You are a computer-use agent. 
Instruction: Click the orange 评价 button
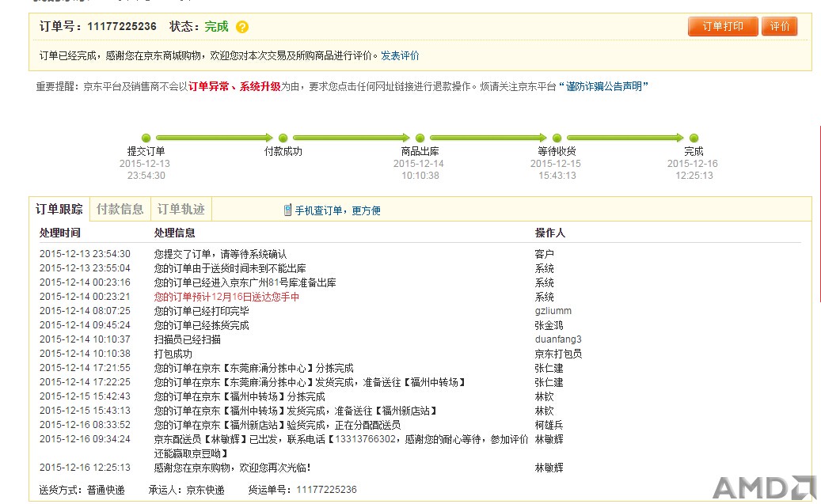[780, 26]
